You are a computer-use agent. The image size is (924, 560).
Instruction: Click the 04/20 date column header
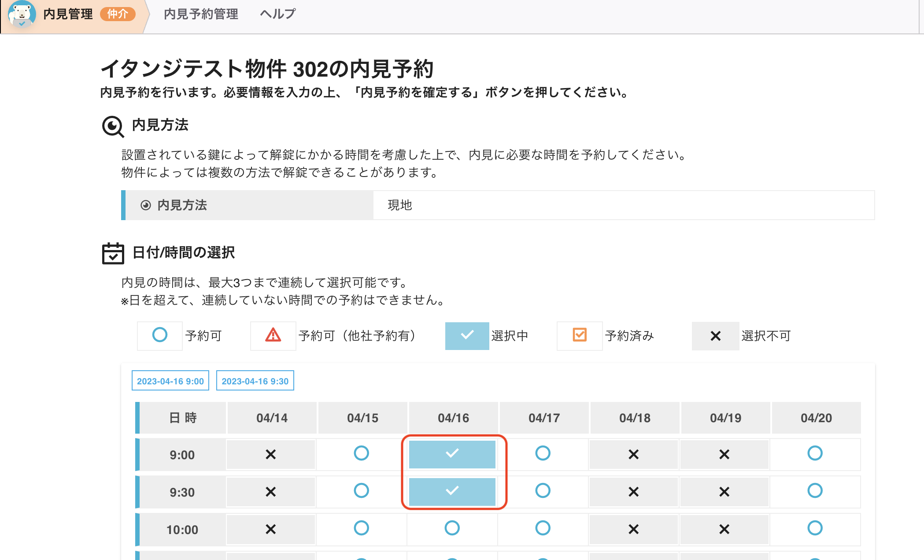(816, 418)
